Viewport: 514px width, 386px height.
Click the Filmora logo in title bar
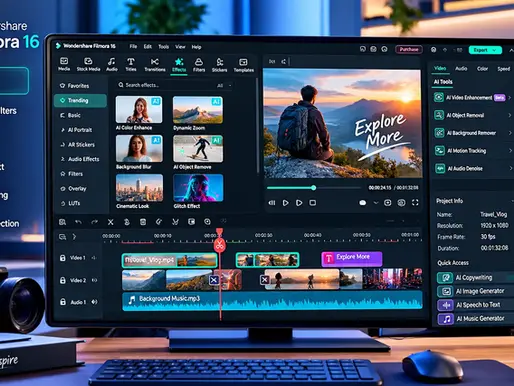pyautogui.click(x=58, y=46)
